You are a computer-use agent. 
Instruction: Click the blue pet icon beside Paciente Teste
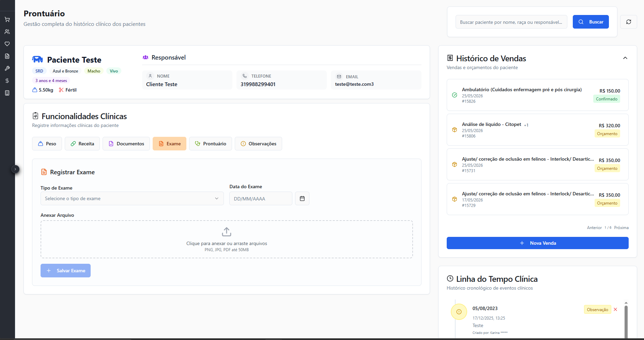(37, 60)
